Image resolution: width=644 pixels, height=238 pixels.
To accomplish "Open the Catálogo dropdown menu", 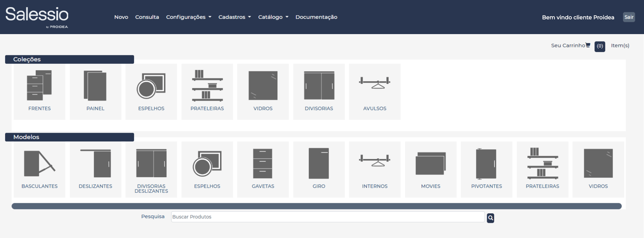I will click(x=273, y=17).
